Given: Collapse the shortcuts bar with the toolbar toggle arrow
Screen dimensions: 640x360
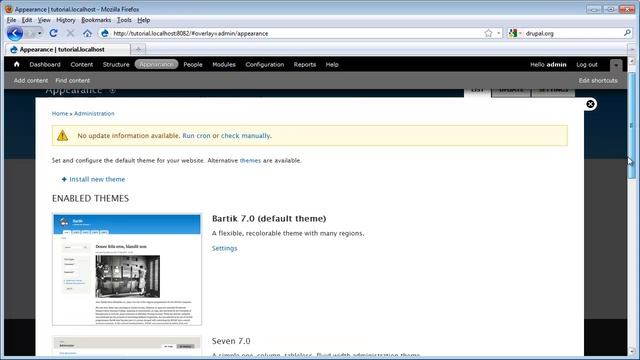Looking at the screenshot, I should [616, 65].
